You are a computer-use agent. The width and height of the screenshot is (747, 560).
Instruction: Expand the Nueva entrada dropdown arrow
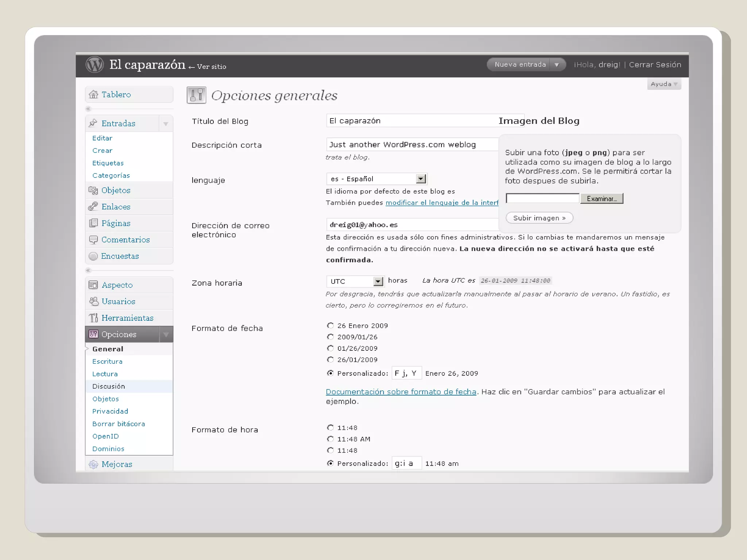click(557, 65)
